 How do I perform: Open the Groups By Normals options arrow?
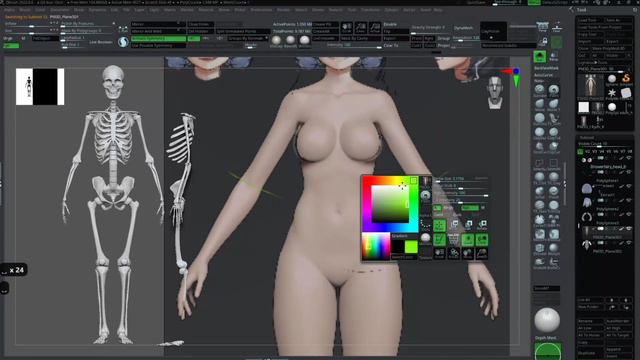(267, 38)
